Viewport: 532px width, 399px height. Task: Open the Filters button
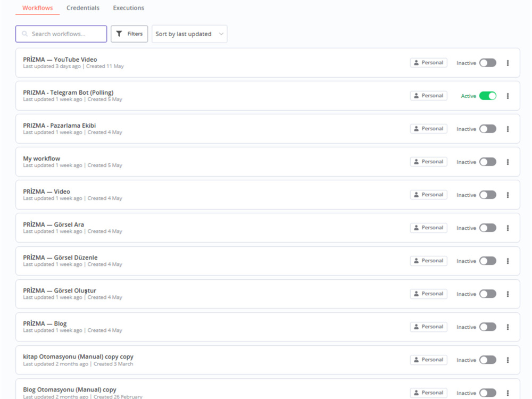coord(129,34)
